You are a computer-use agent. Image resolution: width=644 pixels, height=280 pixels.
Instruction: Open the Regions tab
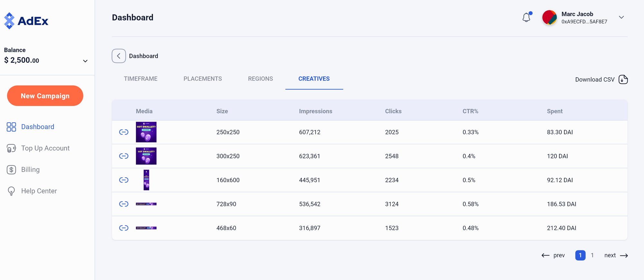tap(260, 79)
